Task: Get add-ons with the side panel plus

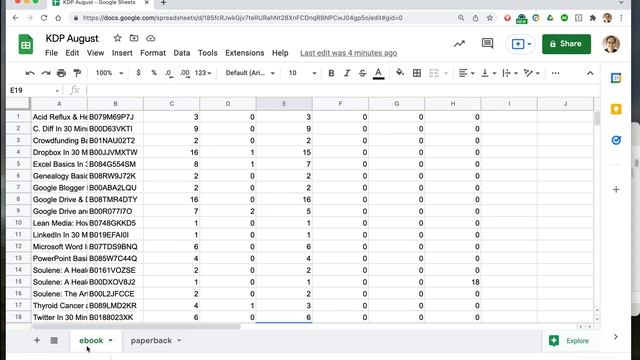Action: (616, 189)
